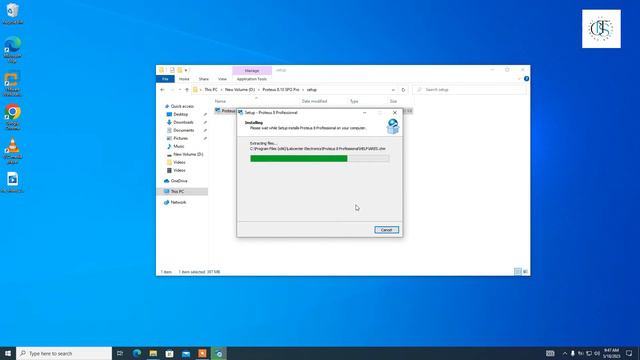Open the File tab in Explorer

coord(165,79)
